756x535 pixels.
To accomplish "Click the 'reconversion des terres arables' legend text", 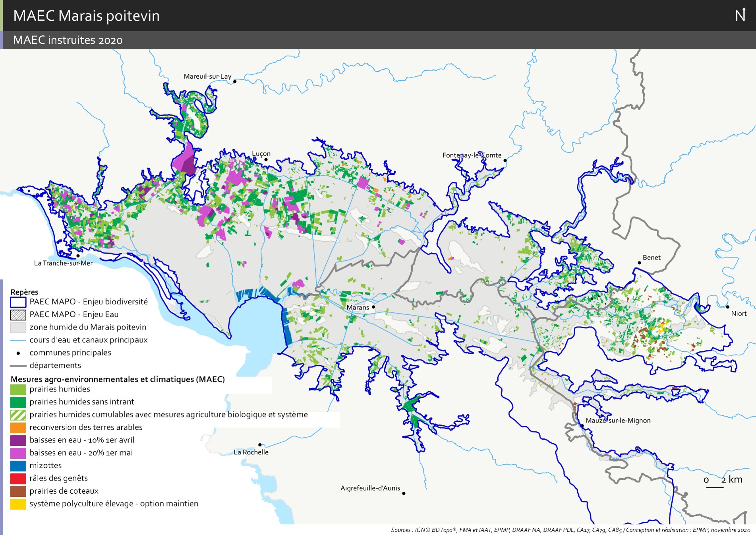I will point(86,427).
